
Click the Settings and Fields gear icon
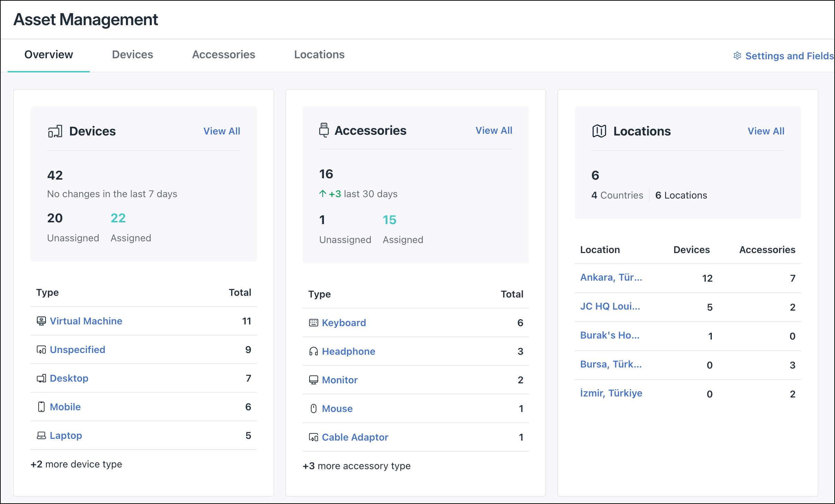tap(737, 56)
